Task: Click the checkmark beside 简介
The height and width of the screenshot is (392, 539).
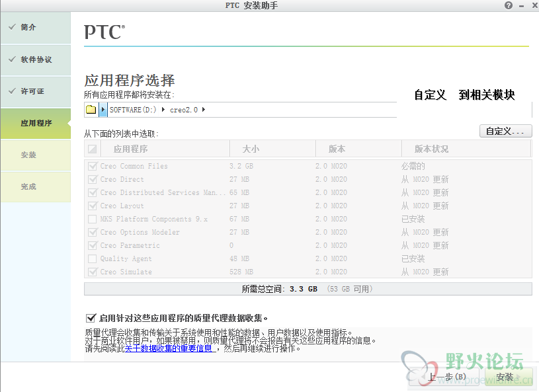Action: click(12, 27)
